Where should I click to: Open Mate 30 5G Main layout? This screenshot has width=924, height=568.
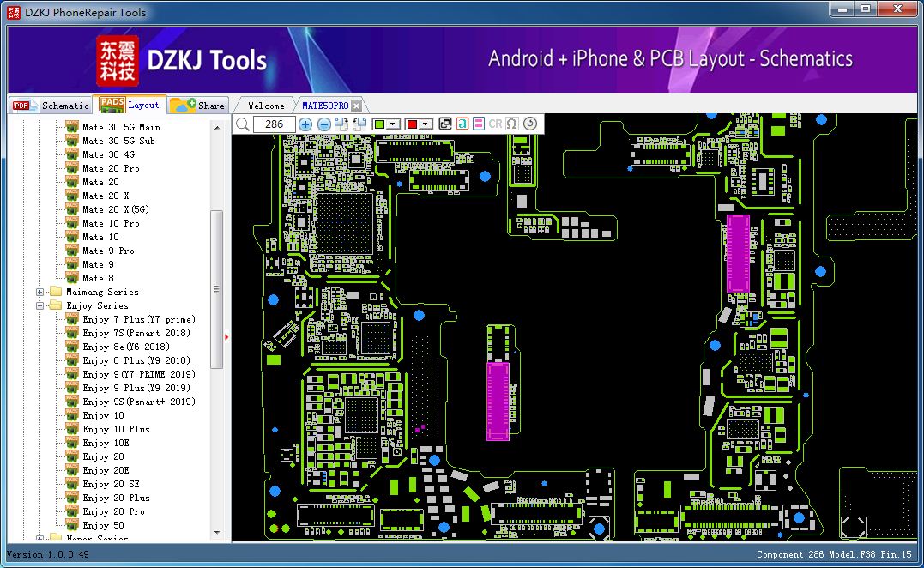(121, 127)
